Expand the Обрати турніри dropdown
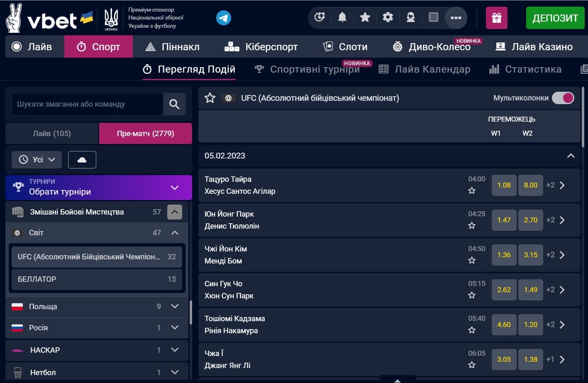Screen dimensions: 588x383 coord(99,188)
